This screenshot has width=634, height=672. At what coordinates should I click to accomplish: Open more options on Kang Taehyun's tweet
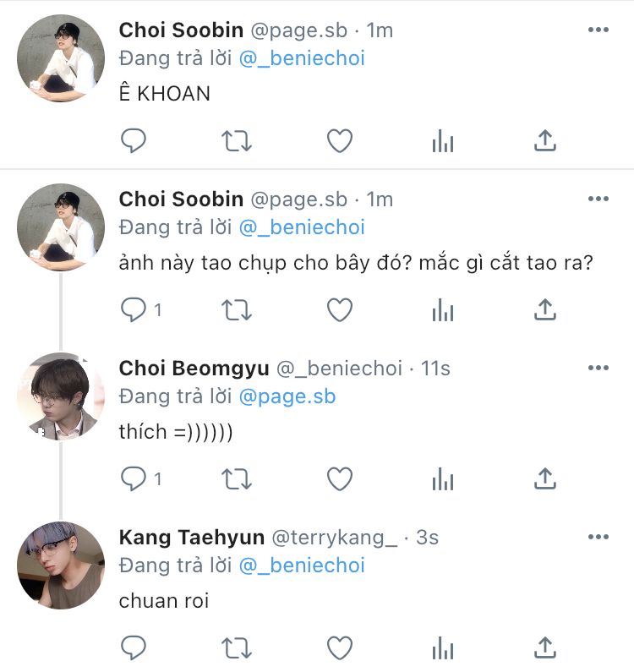click(x=598, y=538)
